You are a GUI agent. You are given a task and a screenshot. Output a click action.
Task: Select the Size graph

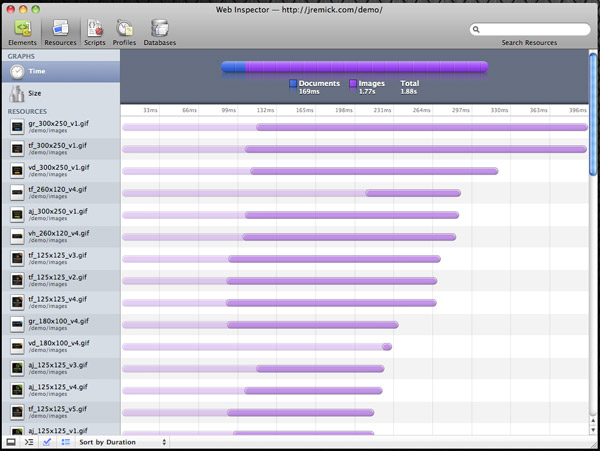(61, 93)
